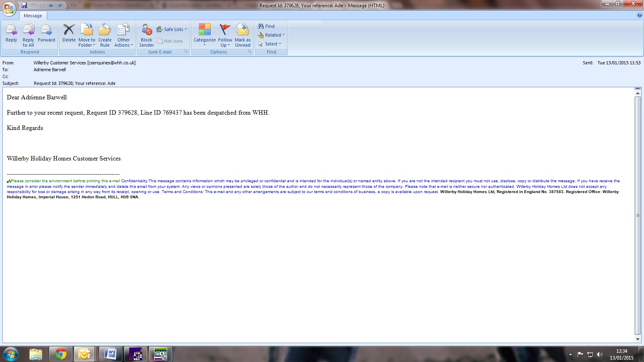Image resolution: width=644 pixels, height=362 pixels.
Task: Expand the Safe Lists dropdown
Action: [x=172, y=29]
